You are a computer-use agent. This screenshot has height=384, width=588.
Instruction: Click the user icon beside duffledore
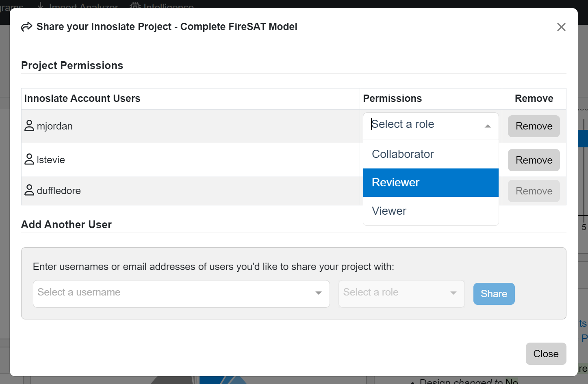[29, 190]
